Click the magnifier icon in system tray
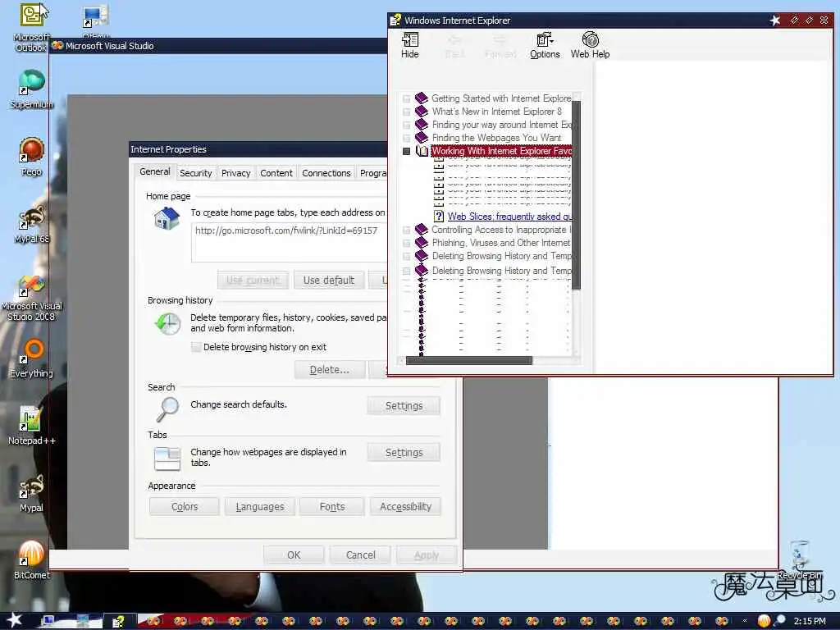 [x=780, y=621]
